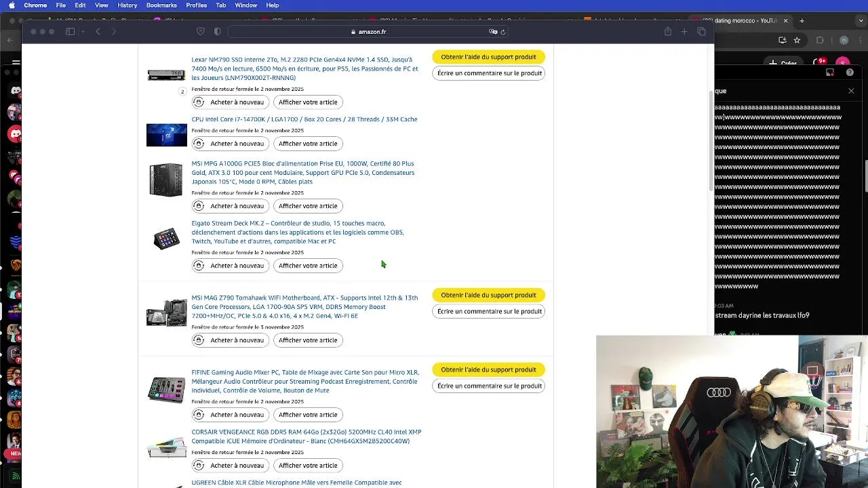Click Chrome's install/cast screen icon
This screenshot has height=488, width=868.
point(783,41)
